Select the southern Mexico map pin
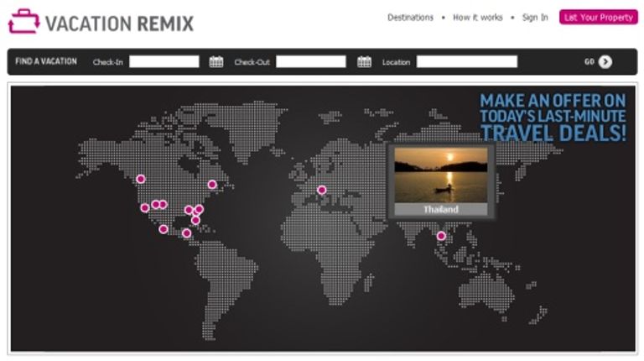 [x=164, y=229]
